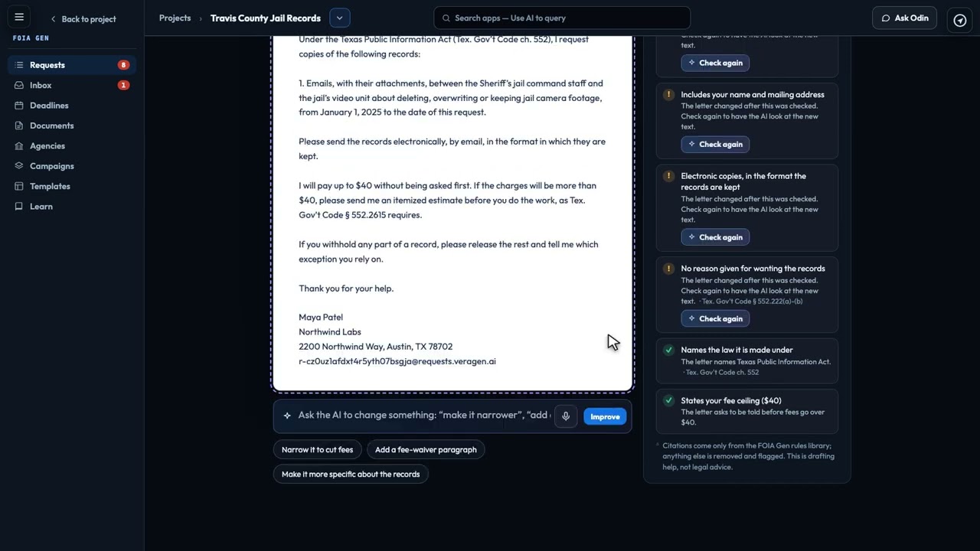Check again for No reason given item
The image size is (980, 551).
[x=715, y=318]
